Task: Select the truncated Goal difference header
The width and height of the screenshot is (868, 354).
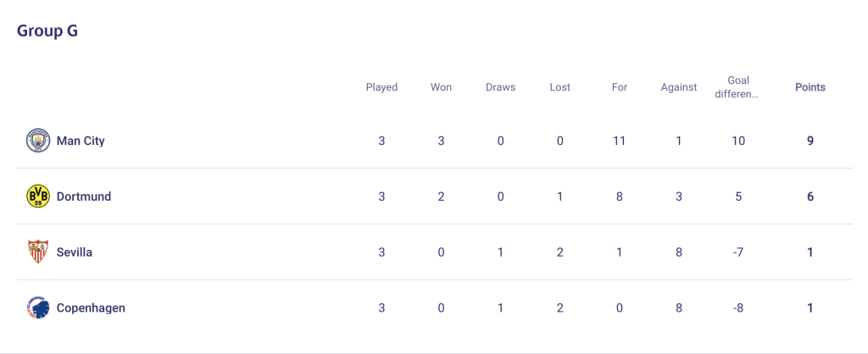Action: [738, 87]
